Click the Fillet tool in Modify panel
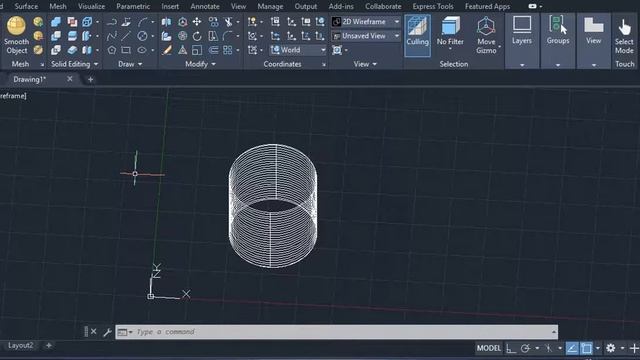The height and width of the screenshot is (360, 640). coord(228,36)
